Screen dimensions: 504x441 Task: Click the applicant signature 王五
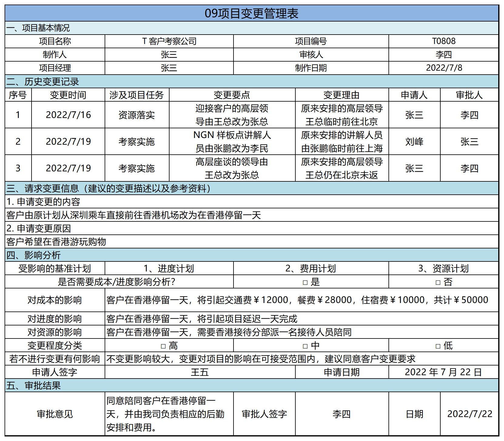(x=200, y=372)
